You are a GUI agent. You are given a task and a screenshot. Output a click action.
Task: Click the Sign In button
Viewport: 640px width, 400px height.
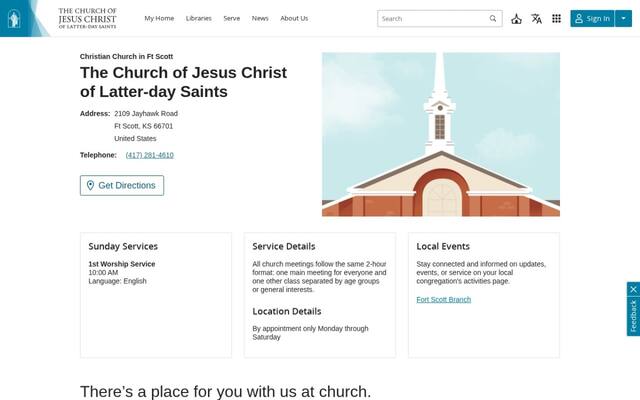(592, 19)
